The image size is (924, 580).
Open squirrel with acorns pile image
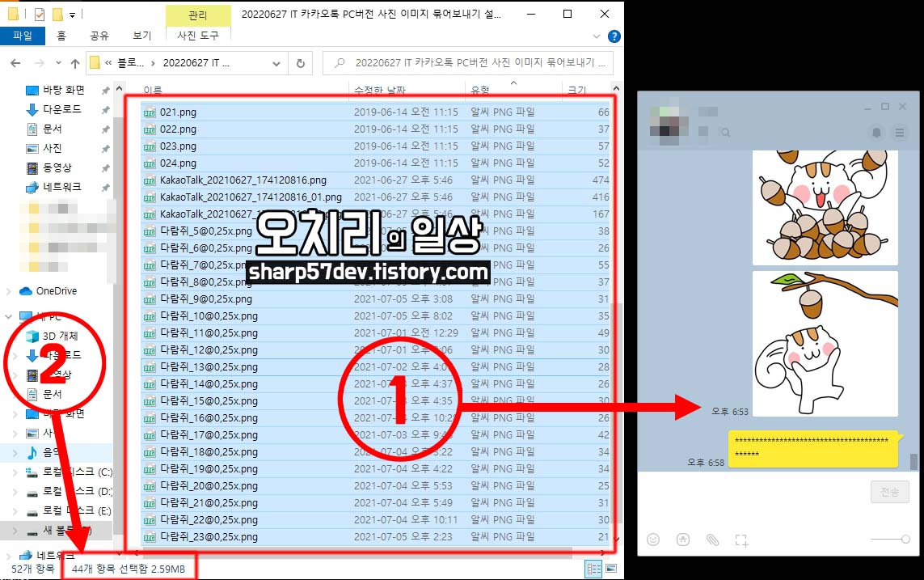coord(825,207)
